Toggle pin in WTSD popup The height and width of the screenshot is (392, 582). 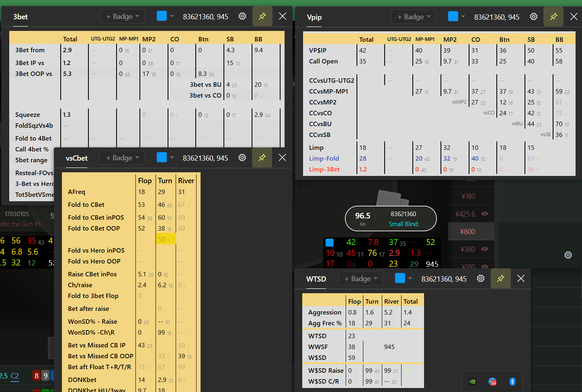coord(501,278)
